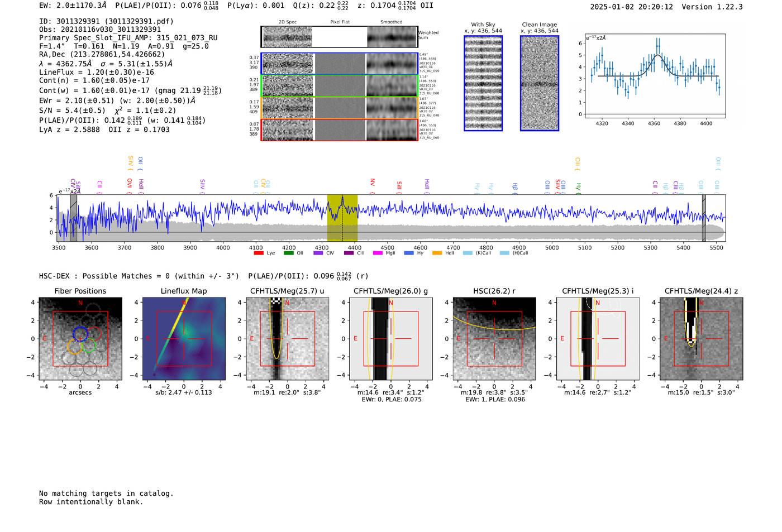Click the red Lyα legend swatch
Image resolution: width=782 pixels, height=532 pixels.
(259, 253)
